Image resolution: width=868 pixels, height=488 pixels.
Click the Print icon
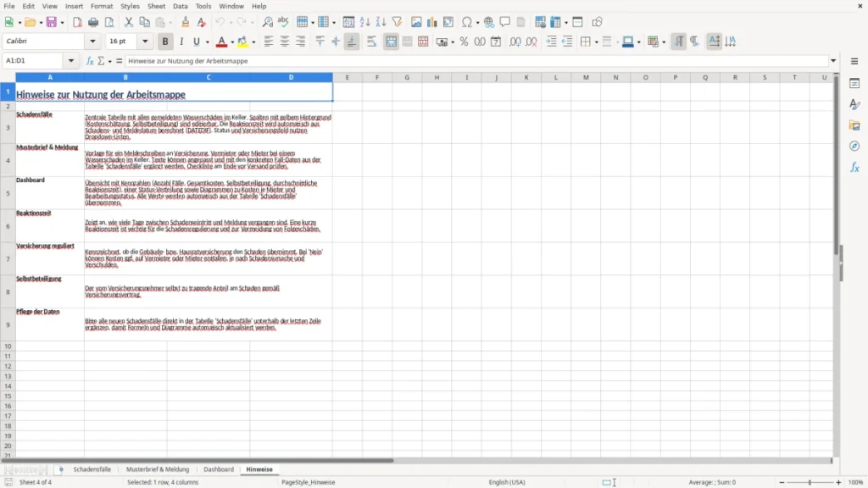(x=93, y=22)
